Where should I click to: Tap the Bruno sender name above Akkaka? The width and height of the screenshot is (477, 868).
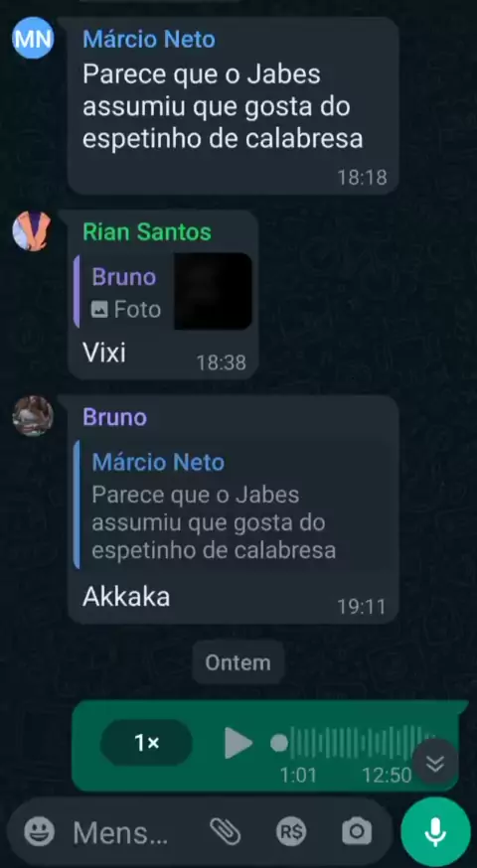point(114,417)
